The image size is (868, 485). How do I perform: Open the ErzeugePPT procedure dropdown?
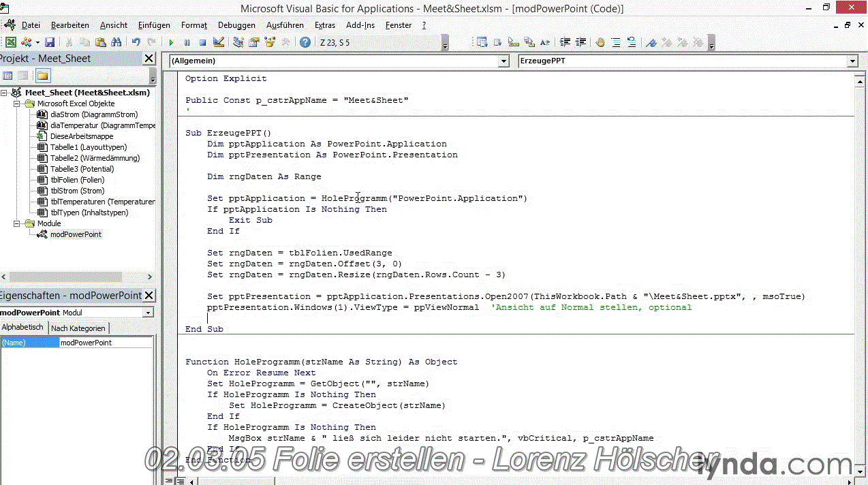pyautogui.click(x=852, y=61)
